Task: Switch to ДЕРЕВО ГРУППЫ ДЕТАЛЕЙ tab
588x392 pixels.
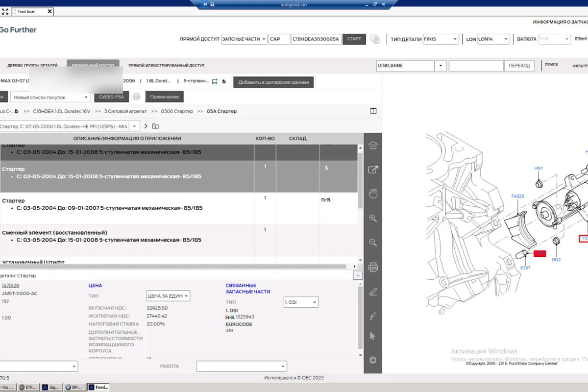Action: click(32, 65)
